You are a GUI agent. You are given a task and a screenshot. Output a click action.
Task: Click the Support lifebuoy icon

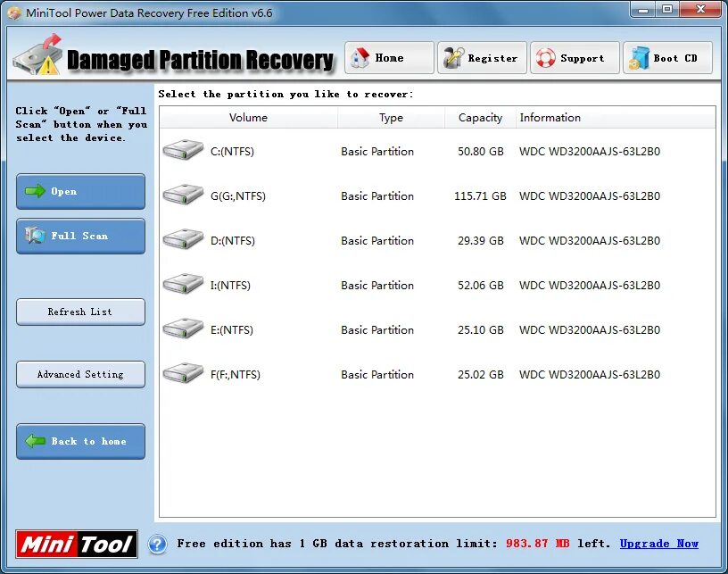[545, 58]
